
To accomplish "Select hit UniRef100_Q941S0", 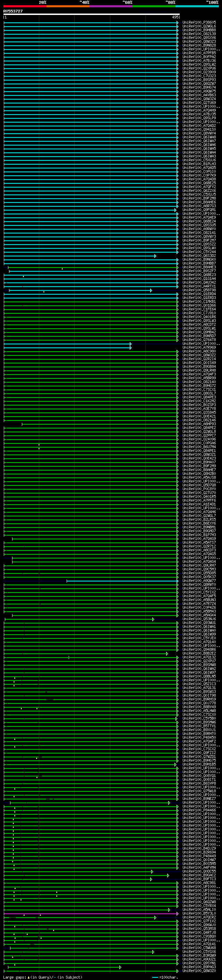I will click(199, 130).
